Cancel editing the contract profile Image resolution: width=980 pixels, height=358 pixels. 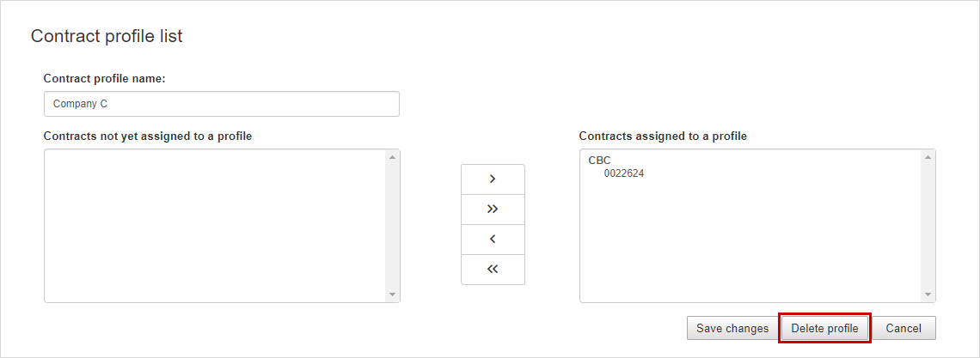[903, 328]
